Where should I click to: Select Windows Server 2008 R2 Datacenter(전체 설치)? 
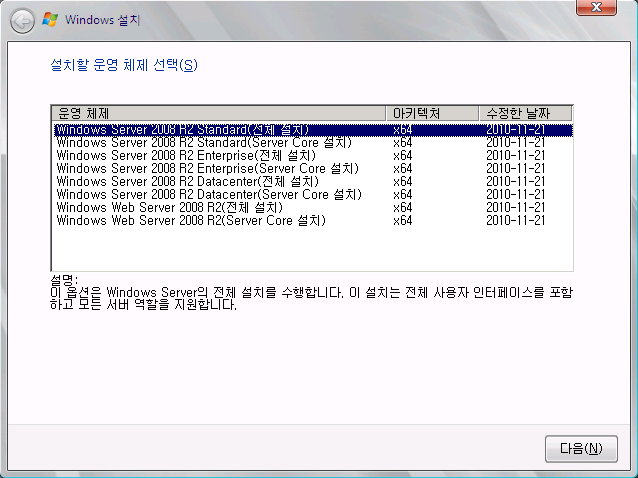tap(313, 182)
